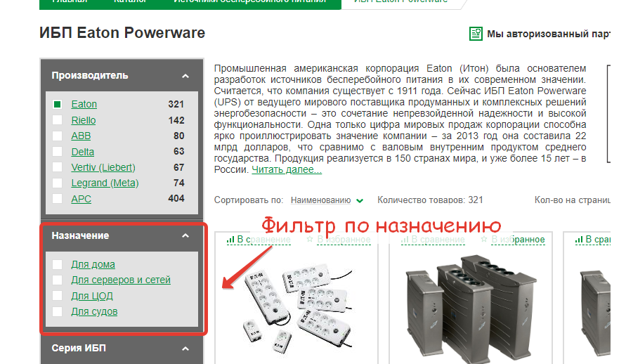
Task: Click the APC count '404'
Action: click(x=176, y=198)
